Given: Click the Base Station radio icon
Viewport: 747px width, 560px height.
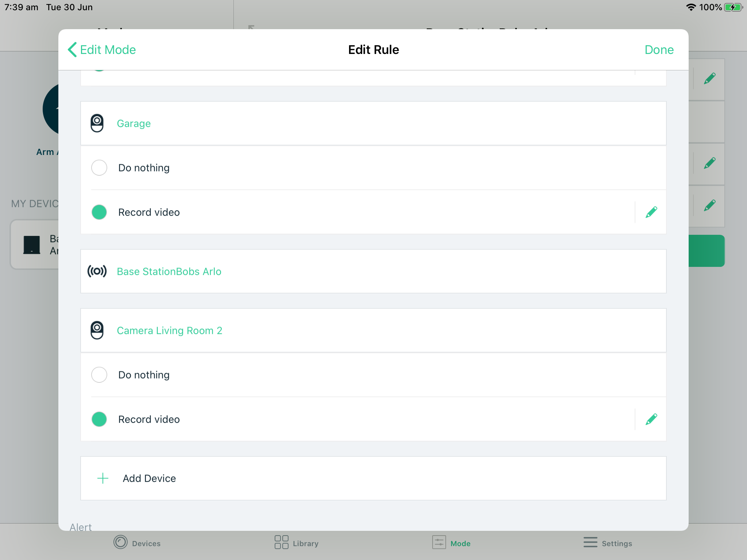Looking at the screenshot, I should tap(96, 271).
